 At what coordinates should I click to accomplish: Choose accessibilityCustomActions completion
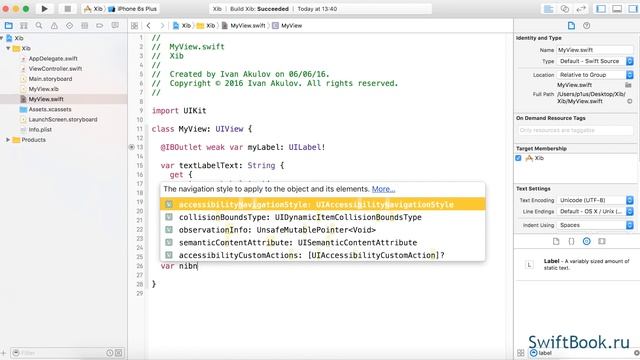click(322, 255)
